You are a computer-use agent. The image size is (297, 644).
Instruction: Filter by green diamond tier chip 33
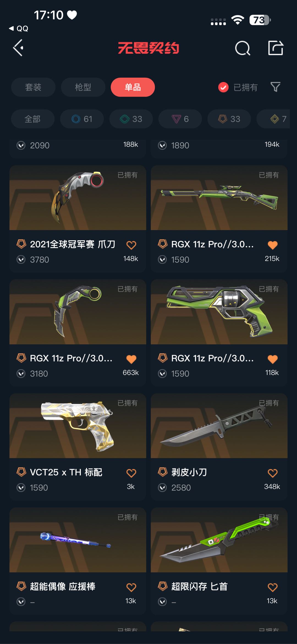pos(131,119)
